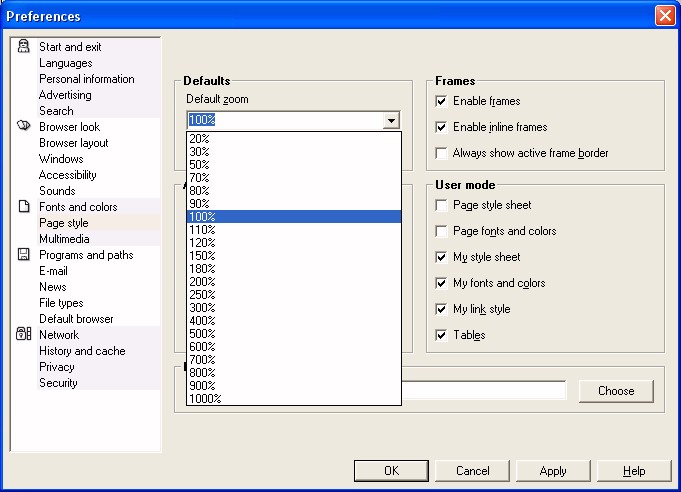
Task: Click the Programs and paths disk icon
Action: point(24,255)
